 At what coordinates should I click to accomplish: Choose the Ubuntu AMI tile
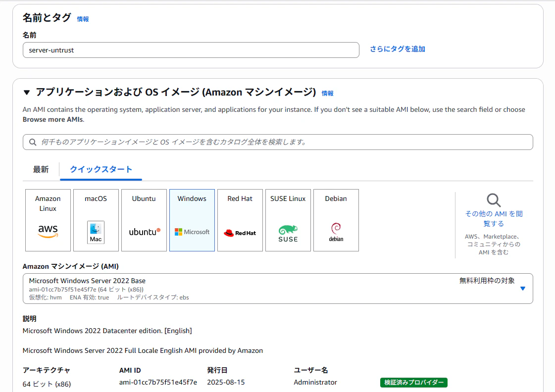[x=144, y=220]
